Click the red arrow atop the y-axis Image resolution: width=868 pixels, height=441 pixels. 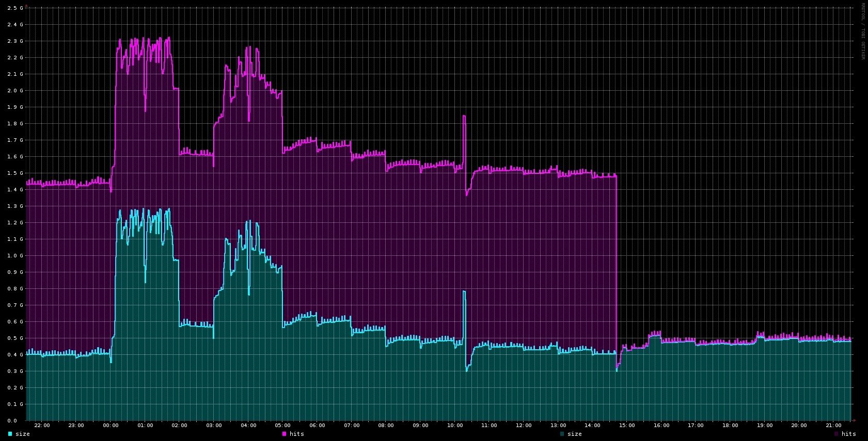click(x=26, y=6)
